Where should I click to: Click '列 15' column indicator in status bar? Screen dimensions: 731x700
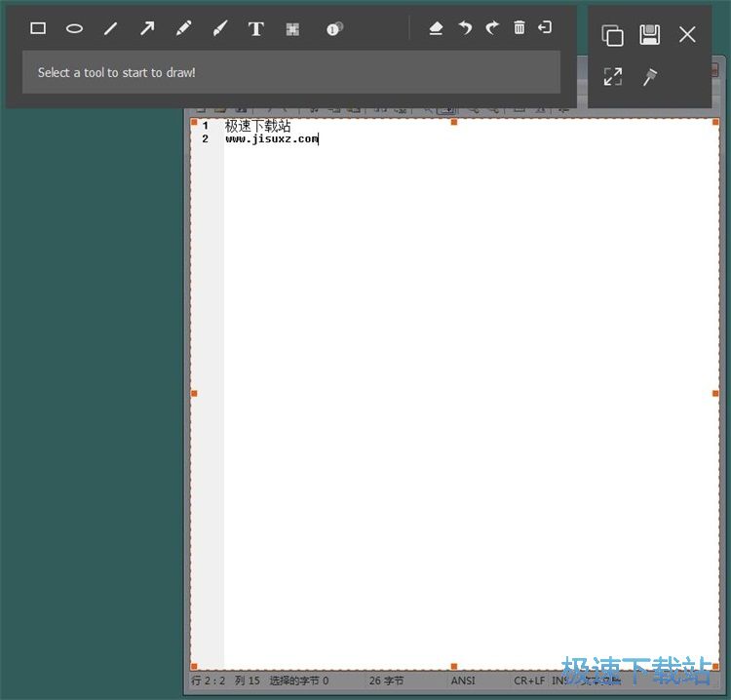pos(248,681)
